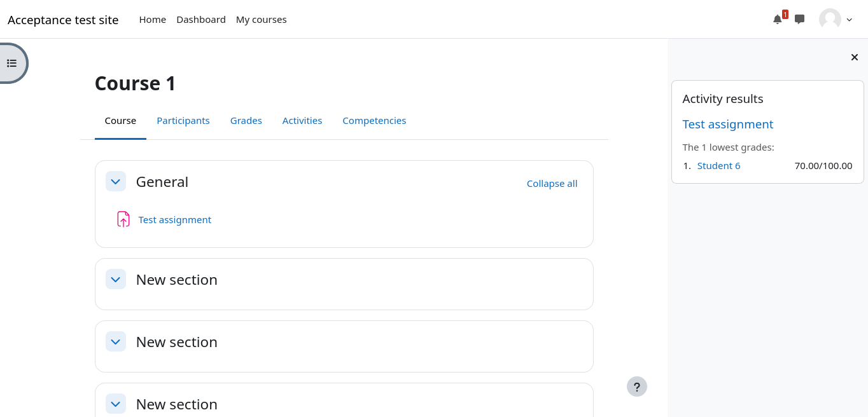868x417 pixels.
Task: Toggle the messaging drawer speech bubble
Action: 800,19
